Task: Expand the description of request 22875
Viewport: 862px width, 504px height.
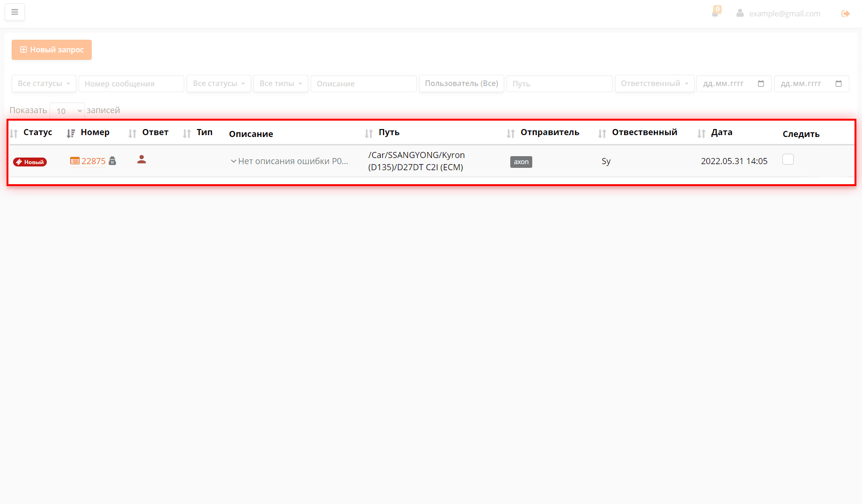Action: [233, 161]
